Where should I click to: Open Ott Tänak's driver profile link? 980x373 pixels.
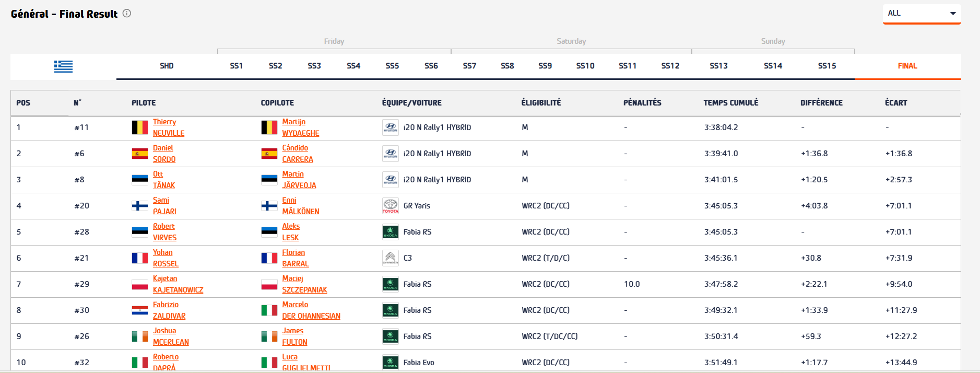pos(163,180)
